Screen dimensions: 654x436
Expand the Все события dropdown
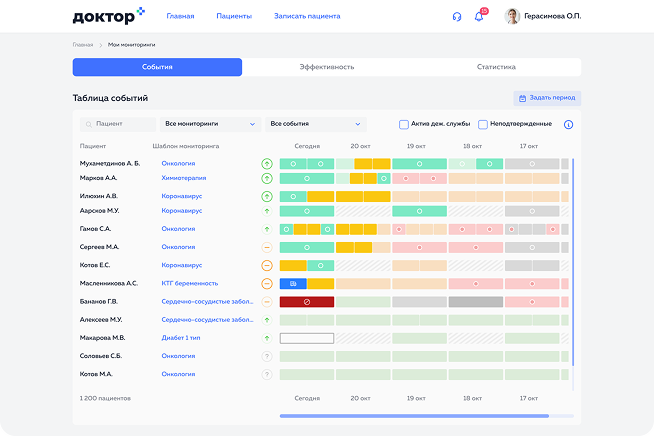click(x=315, y=125)
